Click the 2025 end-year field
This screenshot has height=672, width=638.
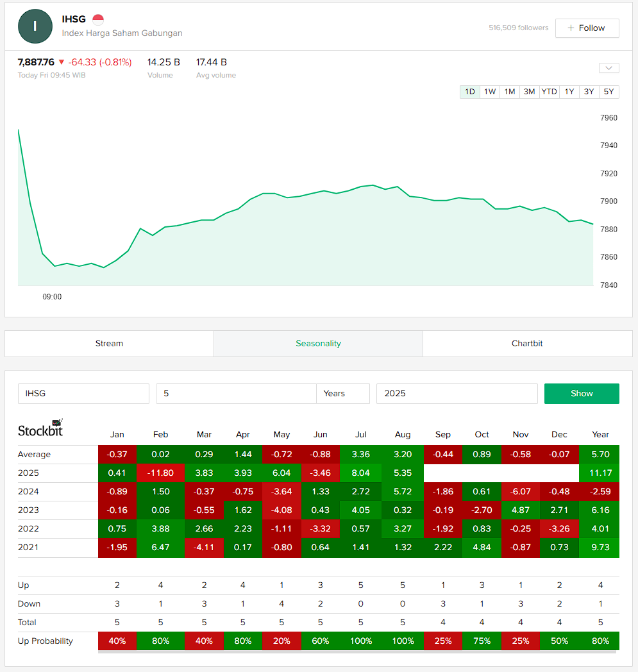457,394
